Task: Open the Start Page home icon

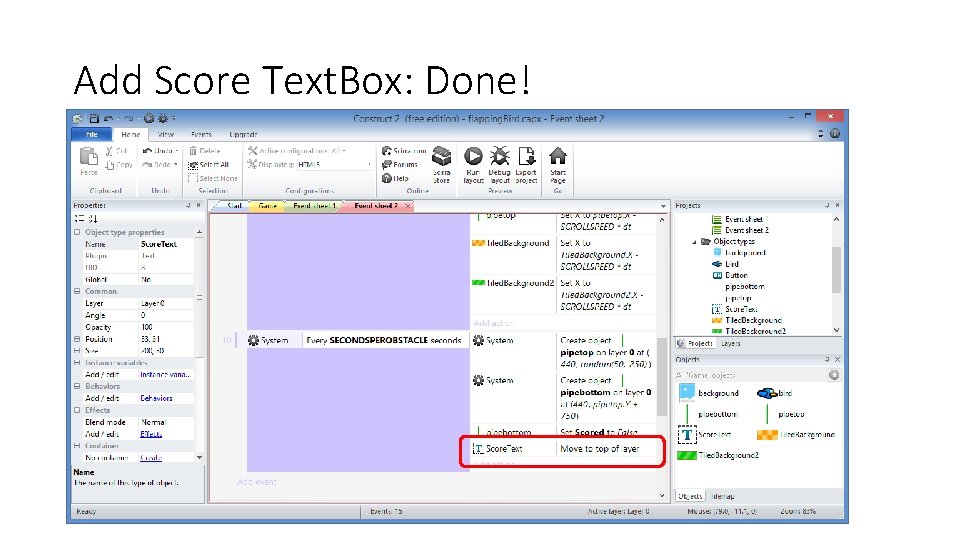Action: (557, 156)
